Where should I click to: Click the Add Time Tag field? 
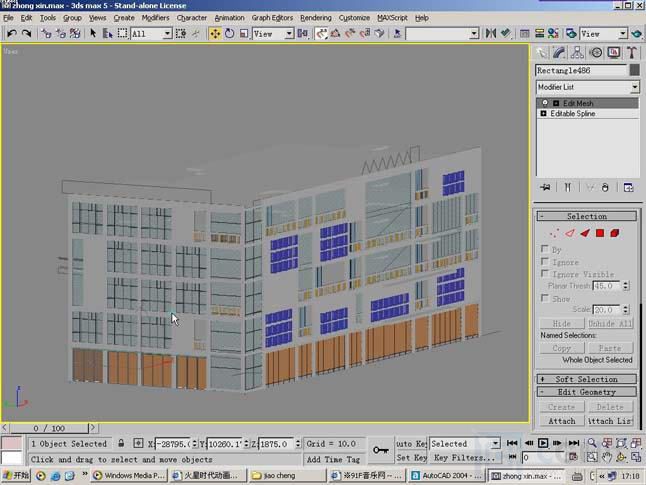click(333, 459)
